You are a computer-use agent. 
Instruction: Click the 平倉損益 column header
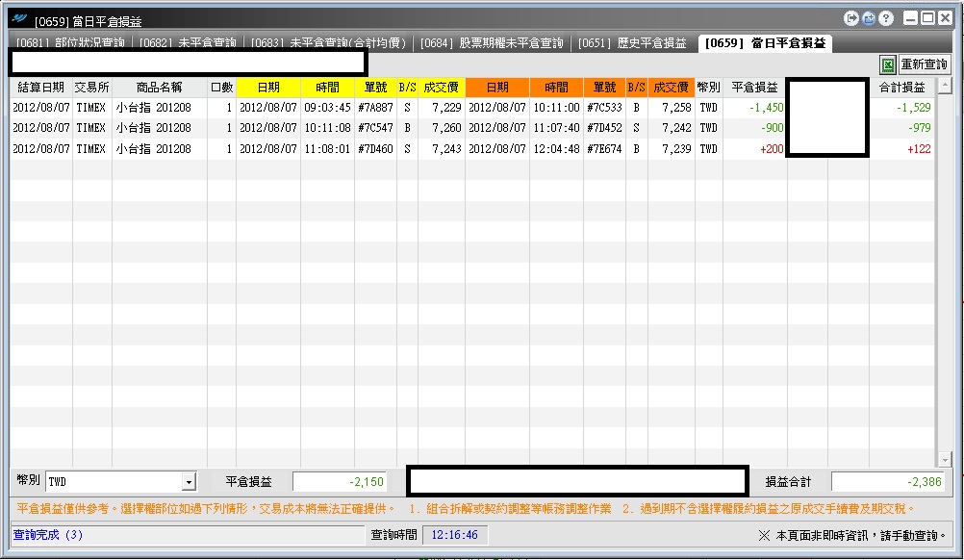[x=755, y=88]
